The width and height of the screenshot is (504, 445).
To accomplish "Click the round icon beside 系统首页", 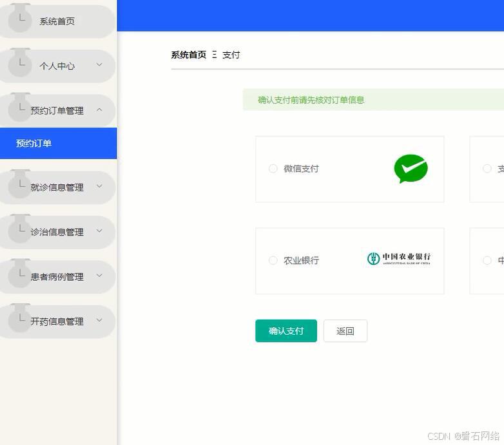I will pyautogui.click(x=20, y=19).
